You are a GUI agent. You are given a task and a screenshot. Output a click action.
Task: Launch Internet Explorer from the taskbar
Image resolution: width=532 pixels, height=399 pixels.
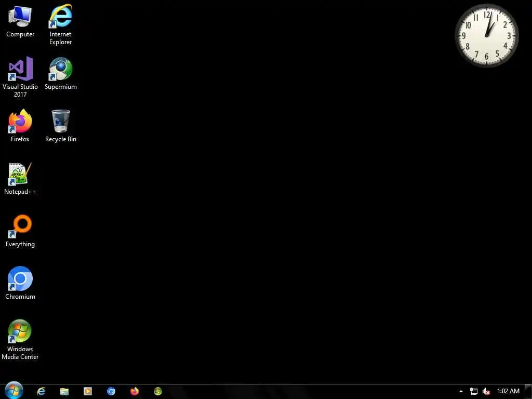coord(41,391)
